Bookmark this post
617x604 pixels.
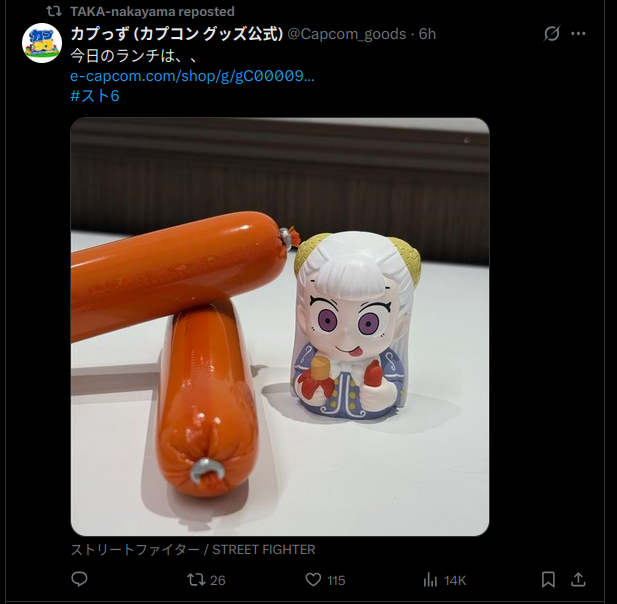[548, 580]
